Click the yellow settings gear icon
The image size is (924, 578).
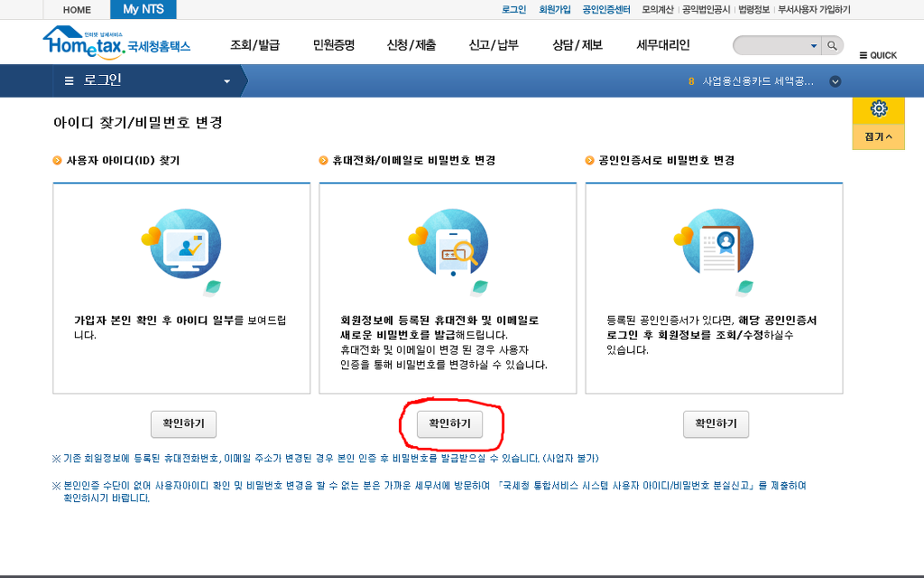pos(878,109)
